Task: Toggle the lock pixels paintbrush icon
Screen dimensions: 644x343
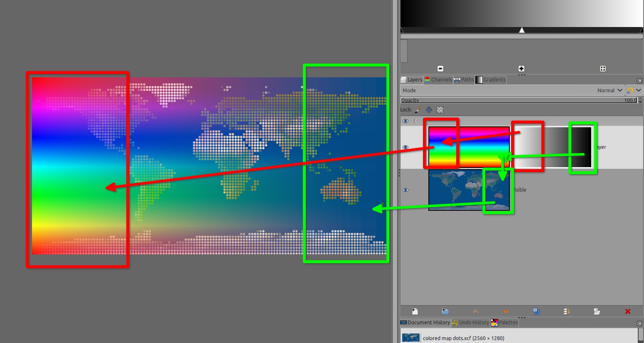Action: click(418, 110)
